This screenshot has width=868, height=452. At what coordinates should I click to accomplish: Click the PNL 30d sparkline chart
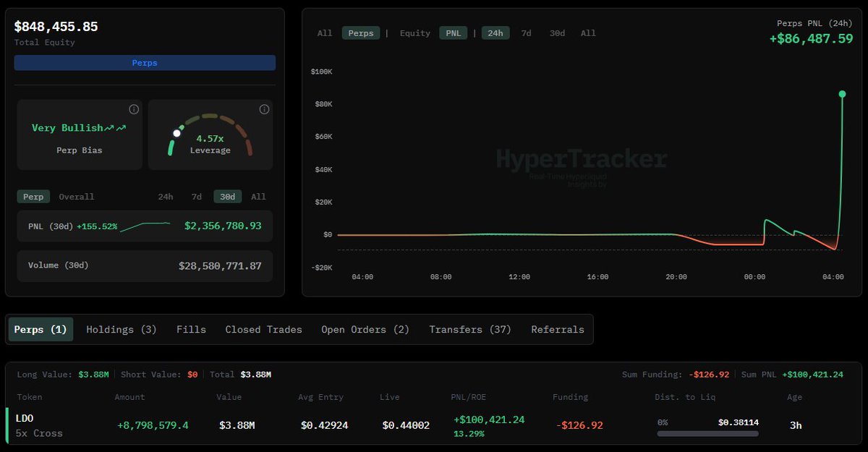coord(145,227)
